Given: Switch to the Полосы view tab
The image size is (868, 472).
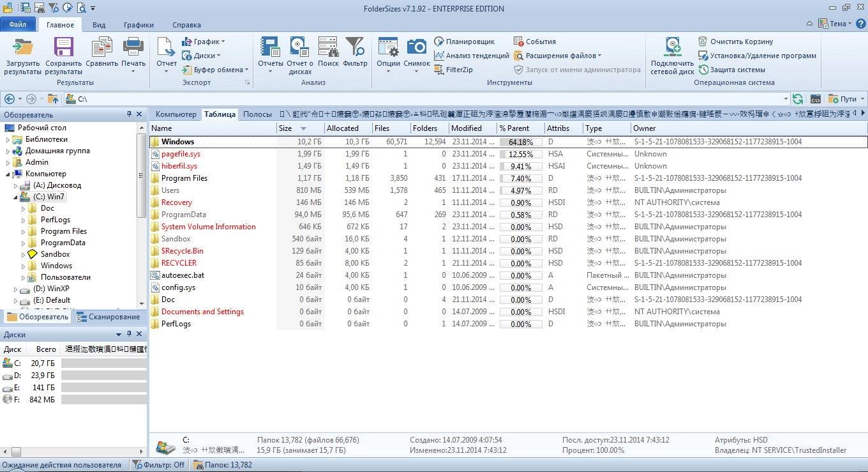Looking at the screenshot, I should pyautogui.click(x=257, y=114).
